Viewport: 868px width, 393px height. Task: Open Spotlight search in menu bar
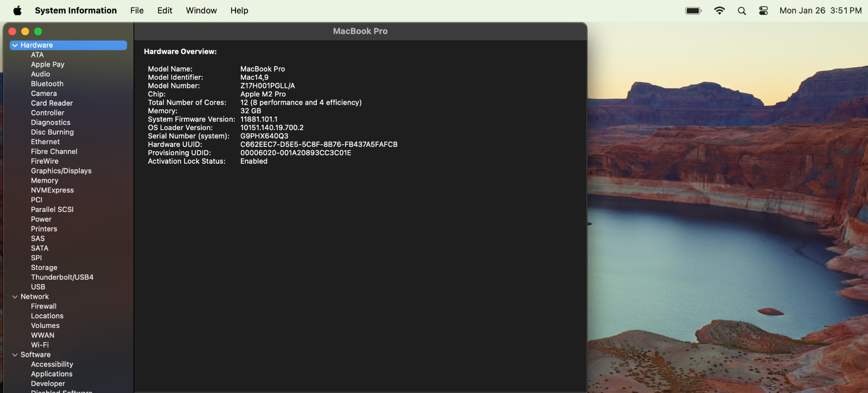[742, 10]
